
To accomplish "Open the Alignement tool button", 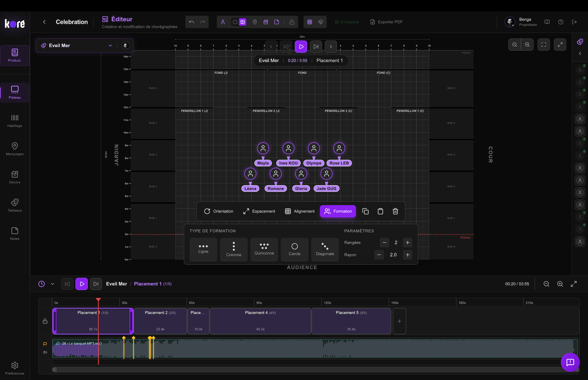I will coord(300,211).
